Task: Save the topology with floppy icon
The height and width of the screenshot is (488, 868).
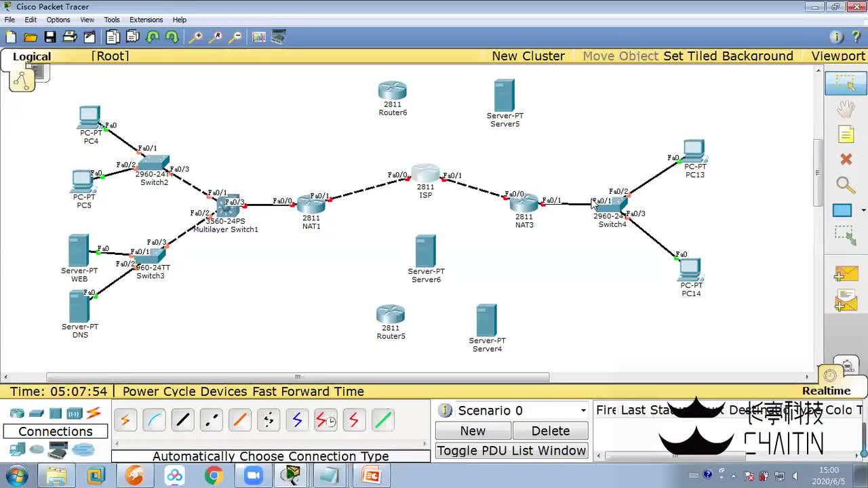Action: (50, 37)
